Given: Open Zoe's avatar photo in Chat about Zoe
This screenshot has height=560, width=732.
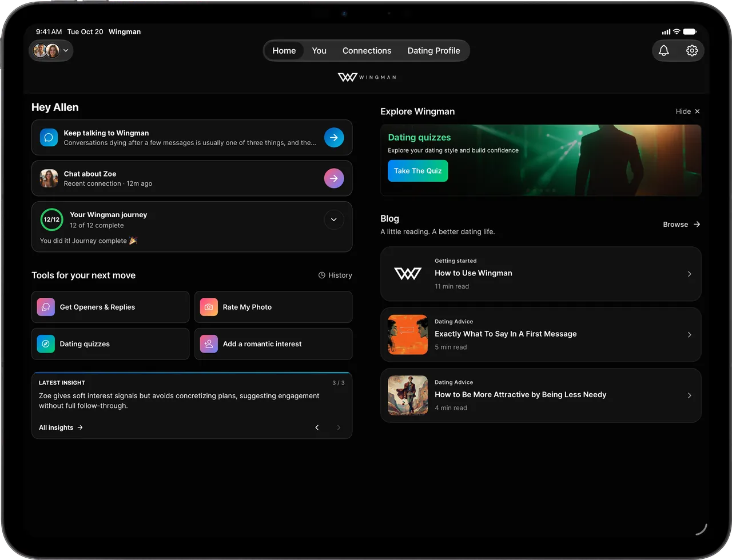Looking at the screenshot, I should click(49, 178).
